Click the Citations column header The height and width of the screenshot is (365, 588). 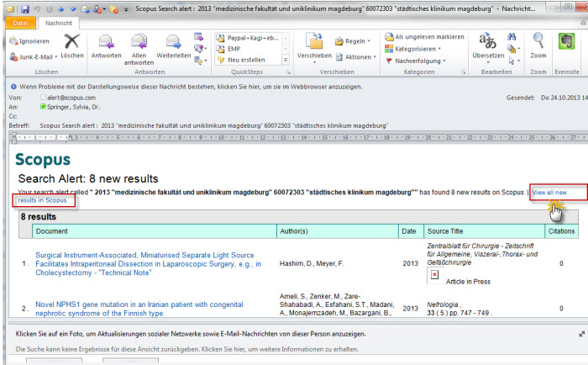[x=561, y=231]
